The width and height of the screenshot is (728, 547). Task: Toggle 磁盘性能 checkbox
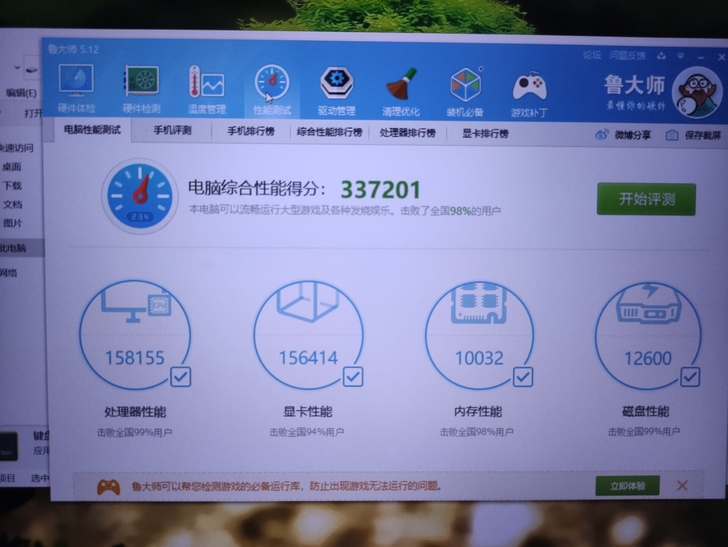(x=690, y=377)
